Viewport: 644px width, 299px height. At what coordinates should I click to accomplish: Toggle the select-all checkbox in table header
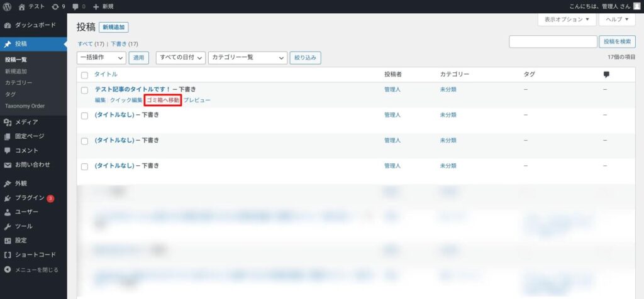(84, 75)
